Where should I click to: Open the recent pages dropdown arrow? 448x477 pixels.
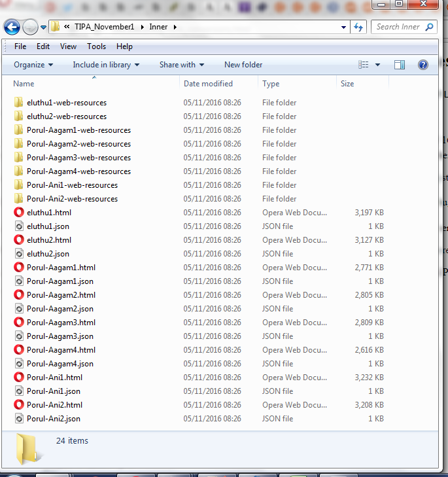pyautogui.click(x=44, y=27)
